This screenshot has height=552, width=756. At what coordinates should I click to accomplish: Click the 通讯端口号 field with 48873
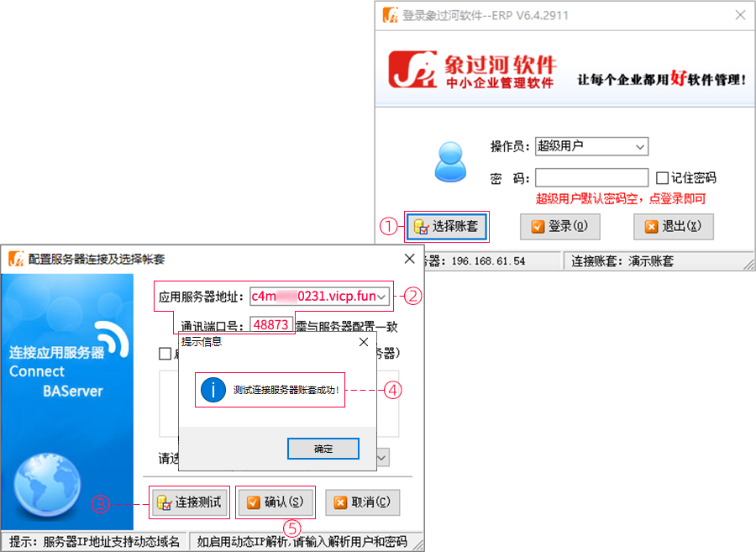(x=271, y=324)
